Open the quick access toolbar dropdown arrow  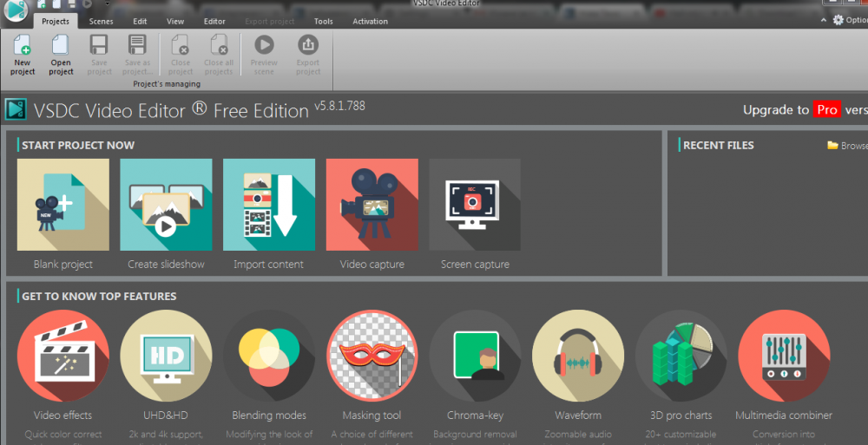[108, 3]
